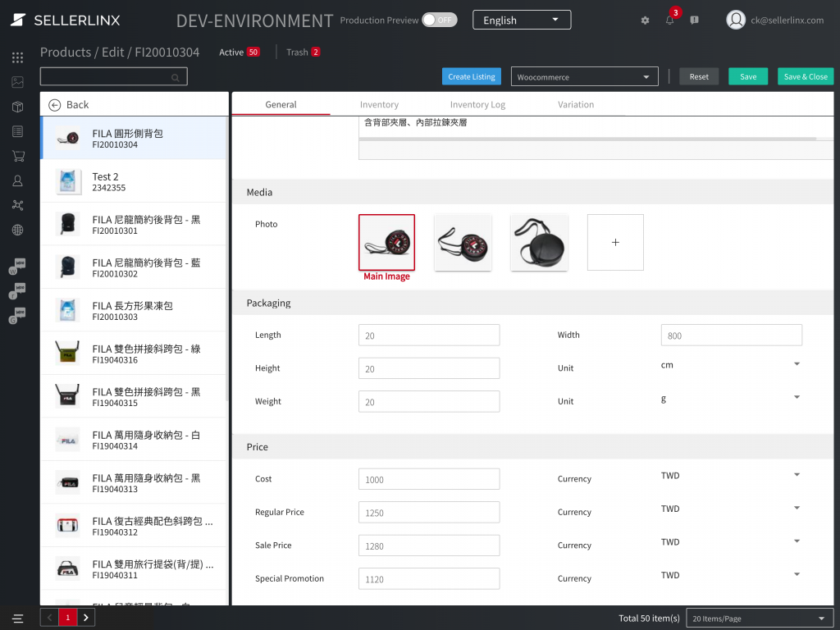
Task: Open the Woocommerce channel dropdown
Action: (584, 76)
